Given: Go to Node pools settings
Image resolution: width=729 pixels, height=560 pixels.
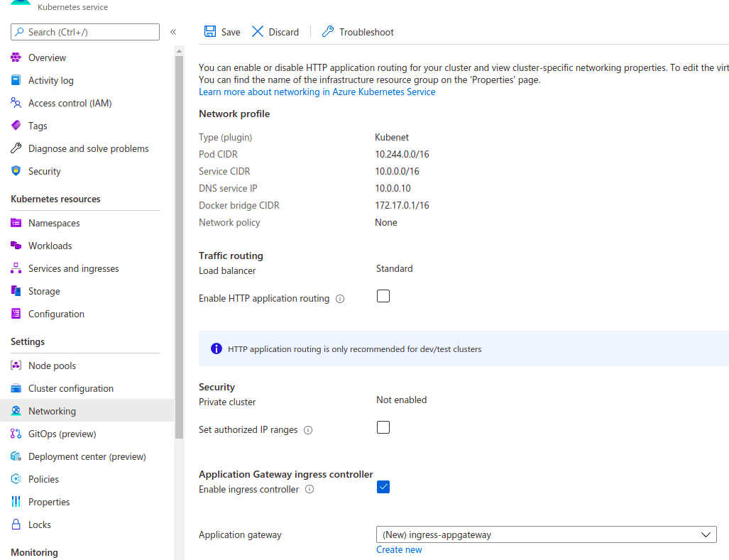Looking at the screenshot, I should point(52,366).
